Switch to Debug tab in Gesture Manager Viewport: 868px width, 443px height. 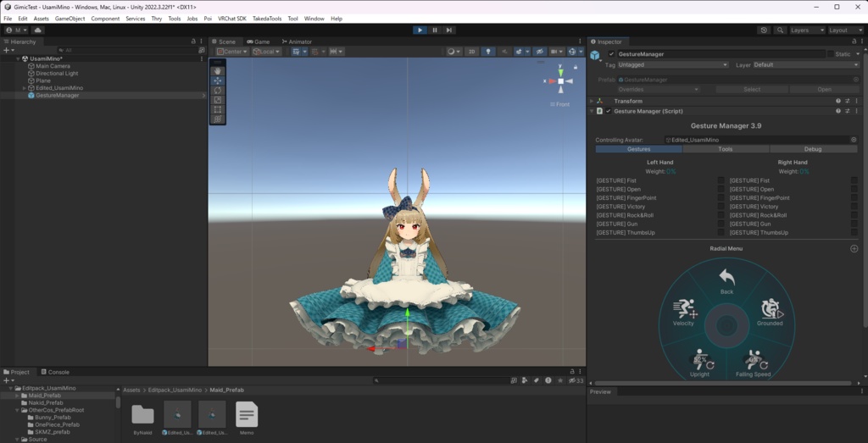813,149
